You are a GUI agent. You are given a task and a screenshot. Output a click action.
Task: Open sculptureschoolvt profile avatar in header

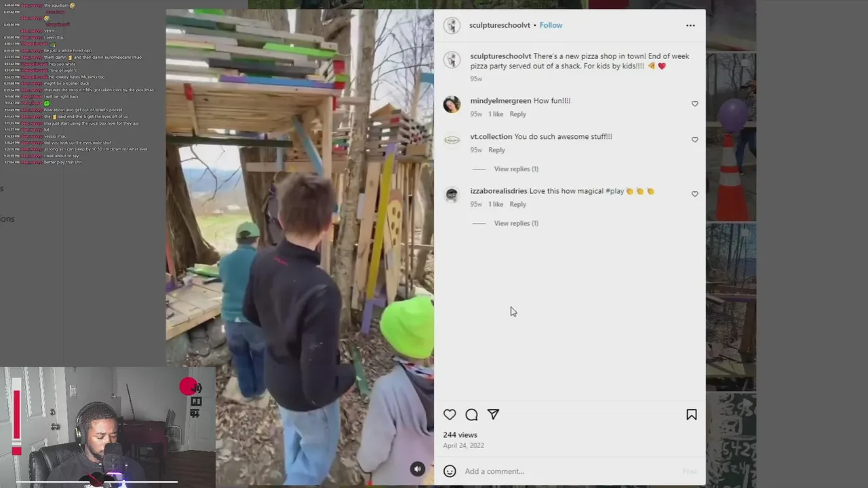point(452,25)
